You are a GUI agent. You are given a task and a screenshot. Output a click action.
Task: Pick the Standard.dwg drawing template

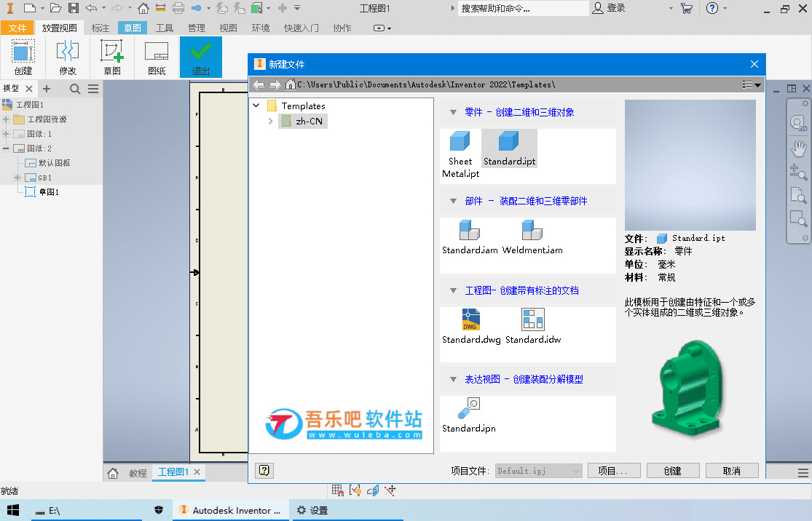(471, 327)
